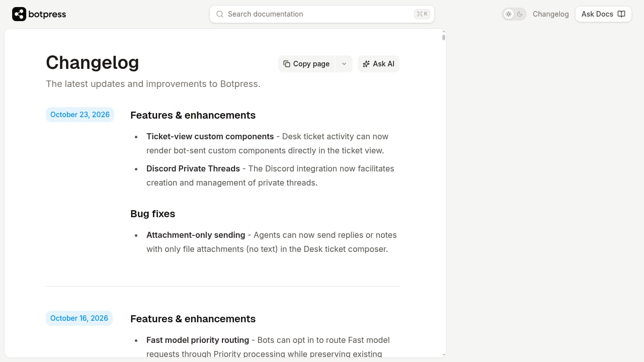Image resolution: width=644 pixels, height=362 pixels.
Task: Click the 'Bug fixes' heading
Action: 152,214
